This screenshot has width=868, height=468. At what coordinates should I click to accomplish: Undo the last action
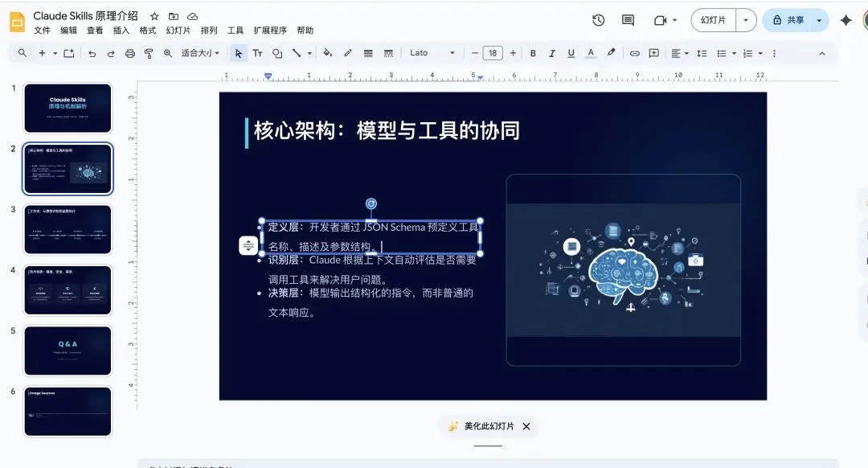pos(92,53)
